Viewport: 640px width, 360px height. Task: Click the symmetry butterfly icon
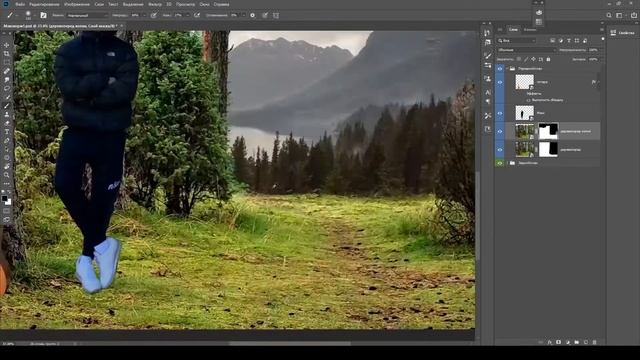276,15
